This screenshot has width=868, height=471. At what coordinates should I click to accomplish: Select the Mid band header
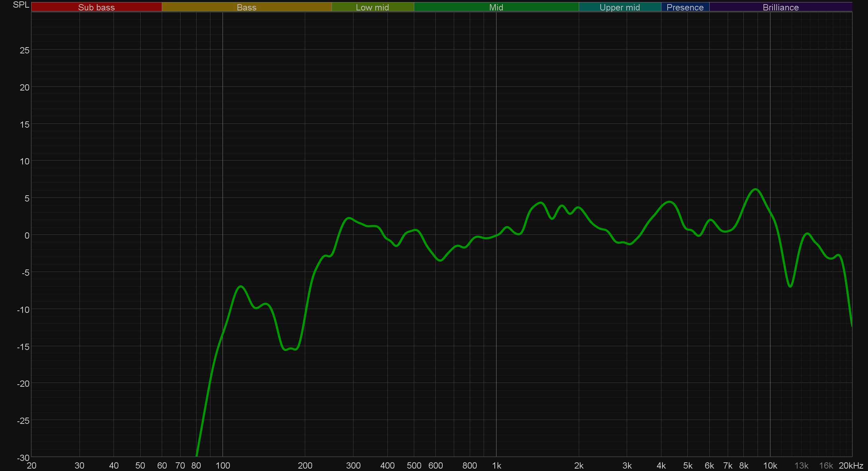496,7
